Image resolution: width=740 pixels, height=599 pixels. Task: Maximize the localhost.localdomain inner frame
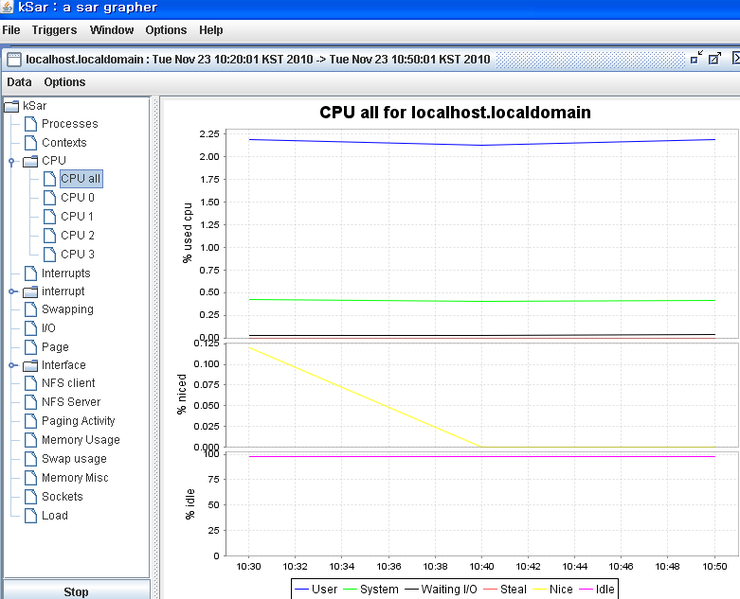pyautogui.click(x=715, y=58)
